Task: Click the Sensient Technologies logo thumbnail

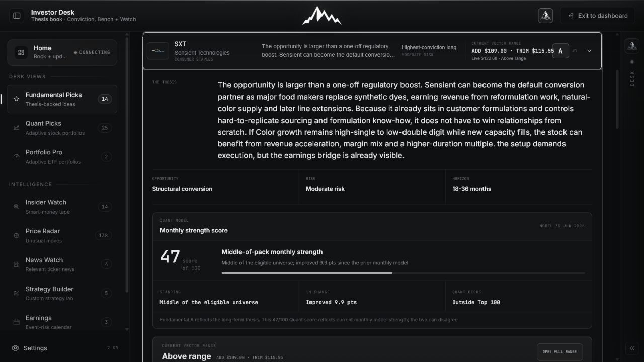Action: (x=158, y=51)
